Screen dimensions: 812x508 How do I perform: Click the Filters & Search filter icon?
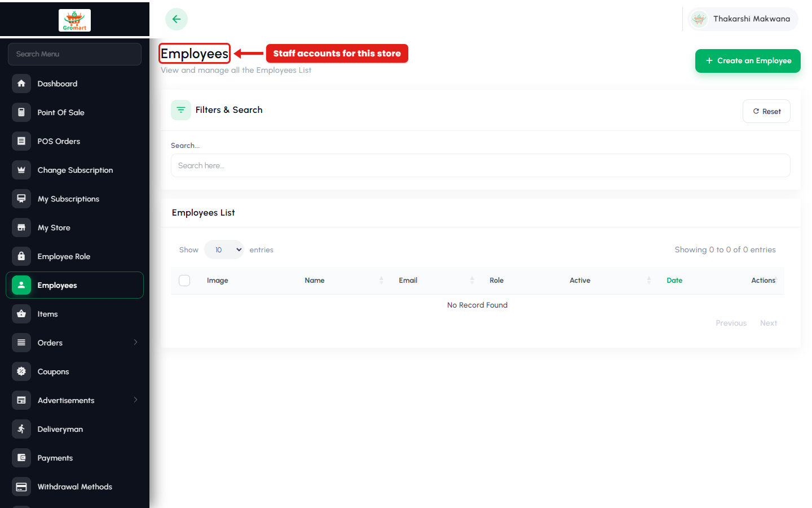click(181, 110)
